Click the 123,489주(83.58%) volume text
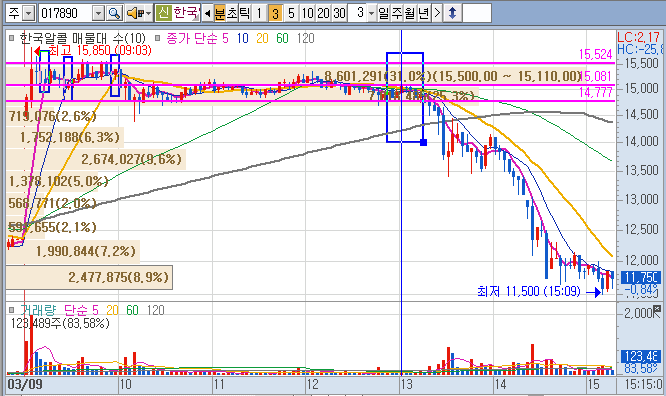The image size is (666, 396). click(x=60, y=323)
